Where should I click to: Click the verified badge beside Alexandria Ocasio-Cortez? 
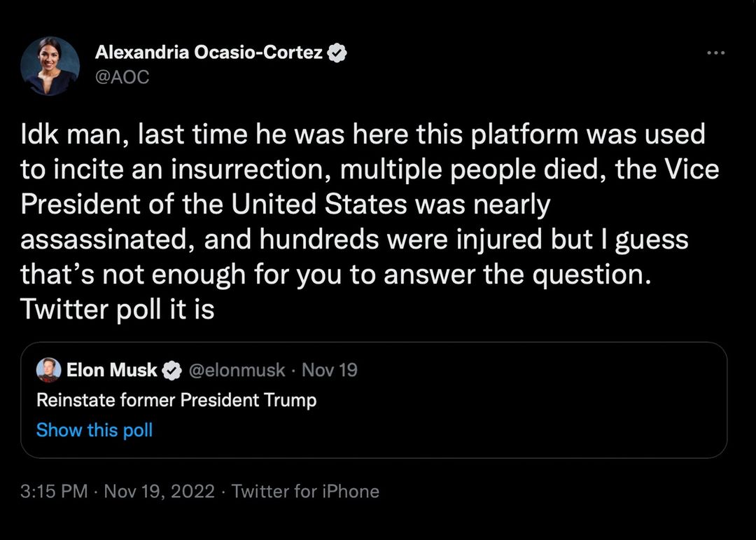pyautogui.click(x=338, y=53)
